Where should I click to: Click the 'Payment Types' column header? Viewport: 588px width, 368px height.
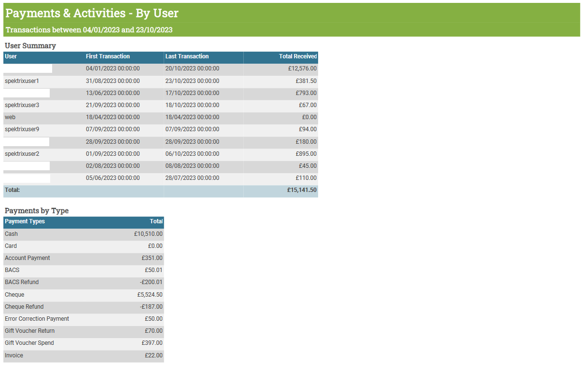click(x=25, y=221)
